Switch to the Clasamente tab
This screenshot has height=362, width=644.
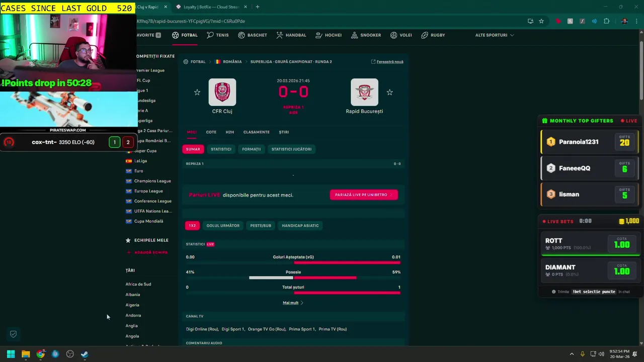(256, 132)
